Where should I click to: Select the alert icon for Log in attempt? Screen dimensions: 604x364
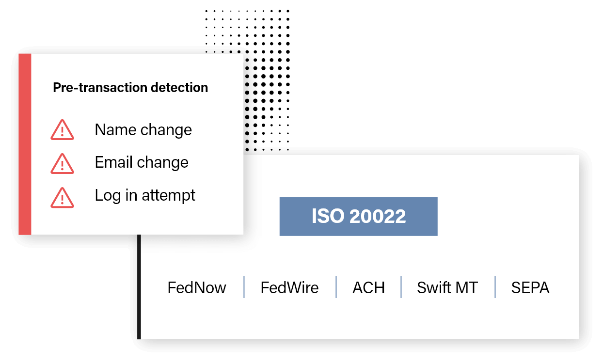(62, 197)
